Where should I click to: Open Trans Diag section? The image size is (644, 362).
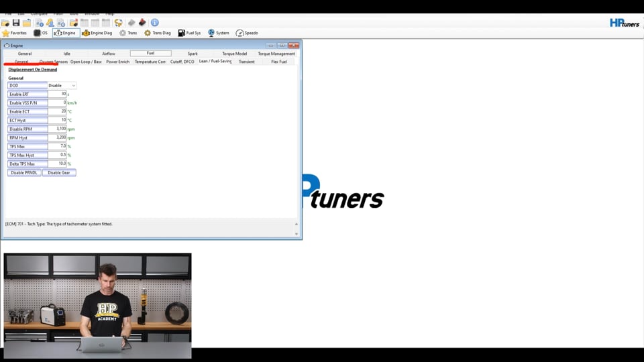coord(157,33)
